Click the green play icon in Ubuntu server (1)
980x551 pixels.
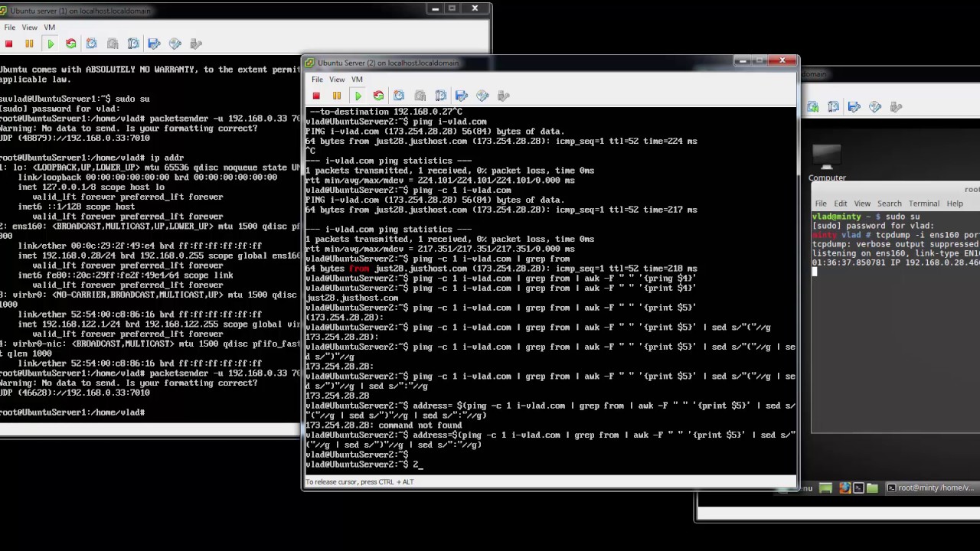(x=51, y=44)
